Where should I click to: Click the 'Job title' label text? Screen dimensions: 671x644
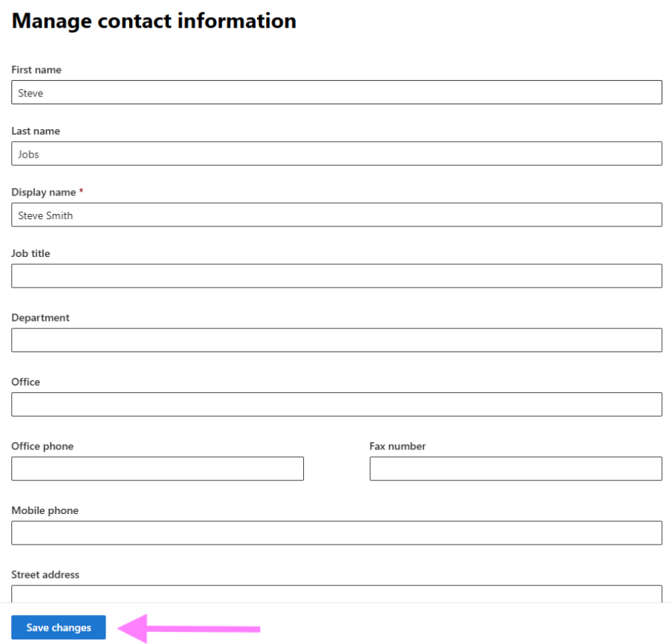tap(31, 253)
